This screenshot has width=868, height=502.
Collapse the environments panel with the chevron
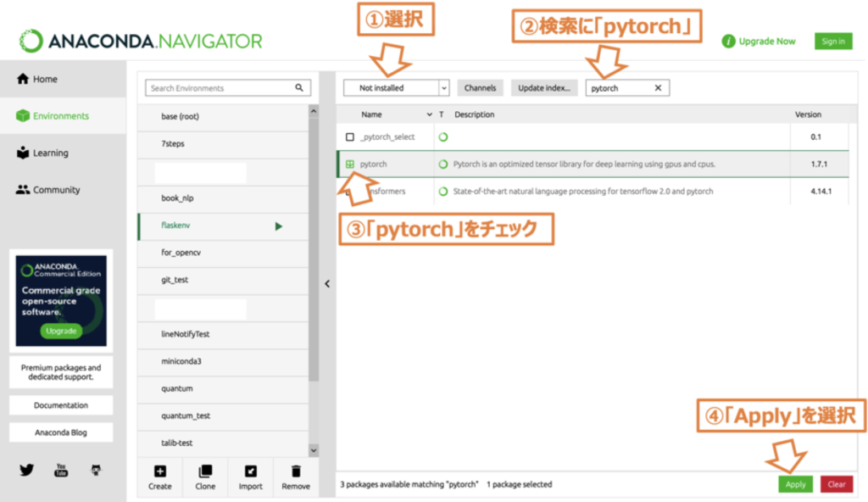327,284
